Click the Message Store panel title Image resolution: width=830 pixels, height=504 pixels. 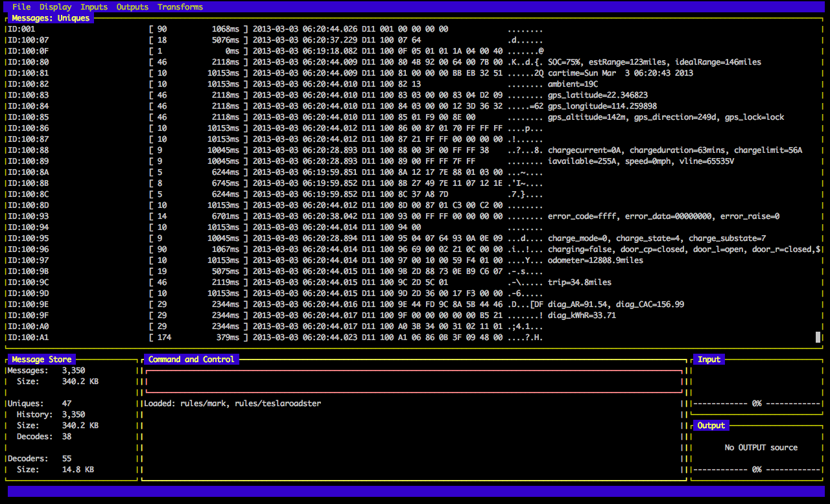(x=41, y=360)
